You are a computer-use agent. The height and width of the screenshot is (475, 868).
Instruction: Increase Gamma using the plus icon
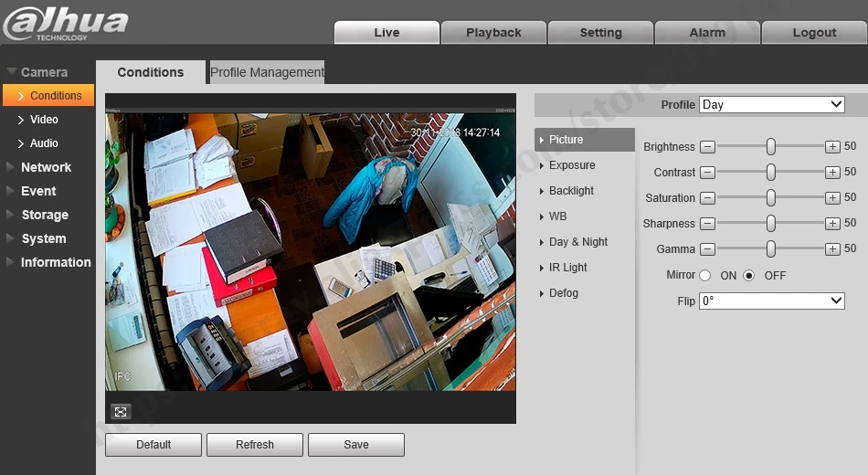(832, 248)
